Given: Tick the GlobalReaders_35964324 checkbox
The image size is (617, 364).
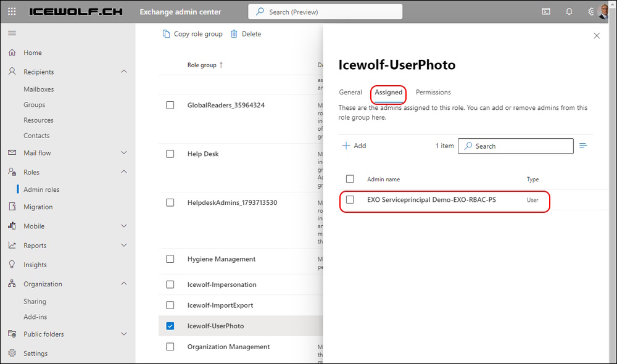Looking at the screenshot, I should click(170, 105).
